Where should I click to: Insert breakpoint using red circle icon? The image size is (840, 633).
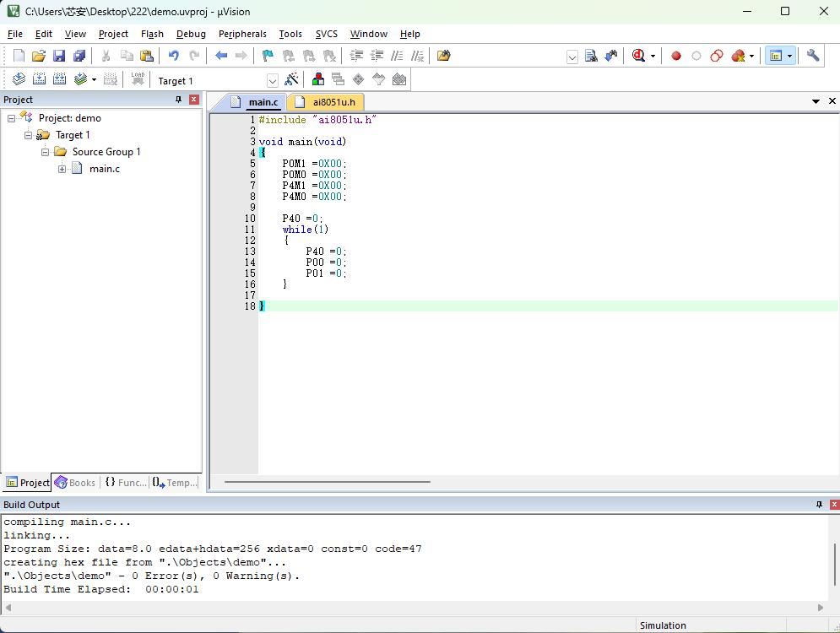[676, 55]
